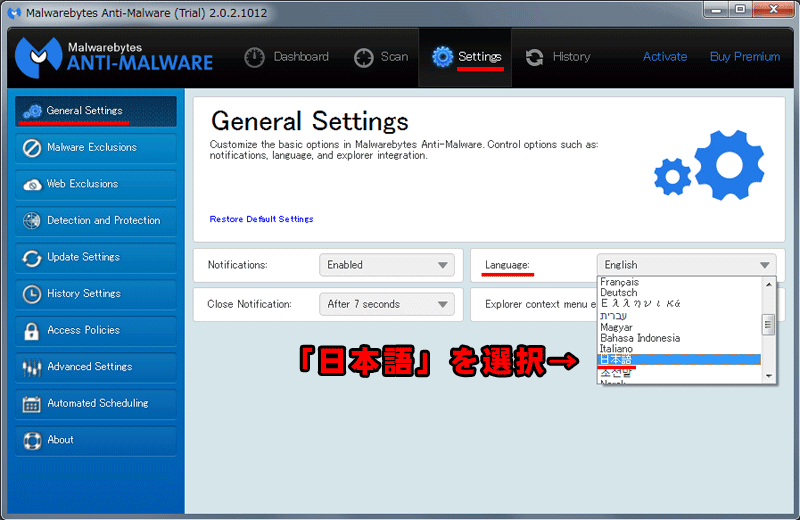The height and width of the screenshot is (520, 800).
Task: Choose Deutsch from the language list
Action: point(679,292)
